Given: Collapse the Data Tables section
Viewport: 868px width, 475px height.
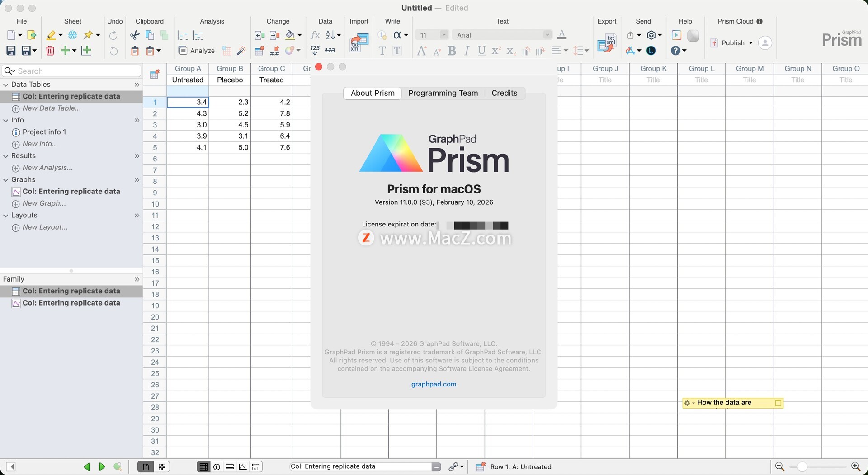Looking at the screenshot, I should (x=6, y=85).
